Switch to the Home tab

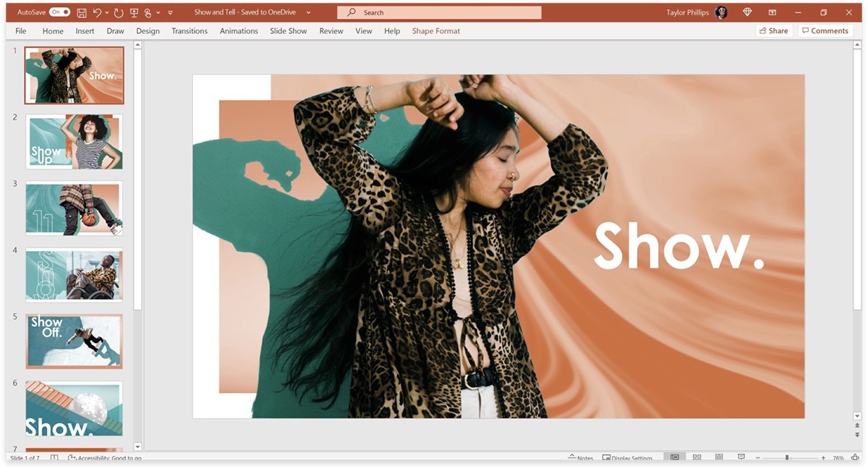pos(53,31)
